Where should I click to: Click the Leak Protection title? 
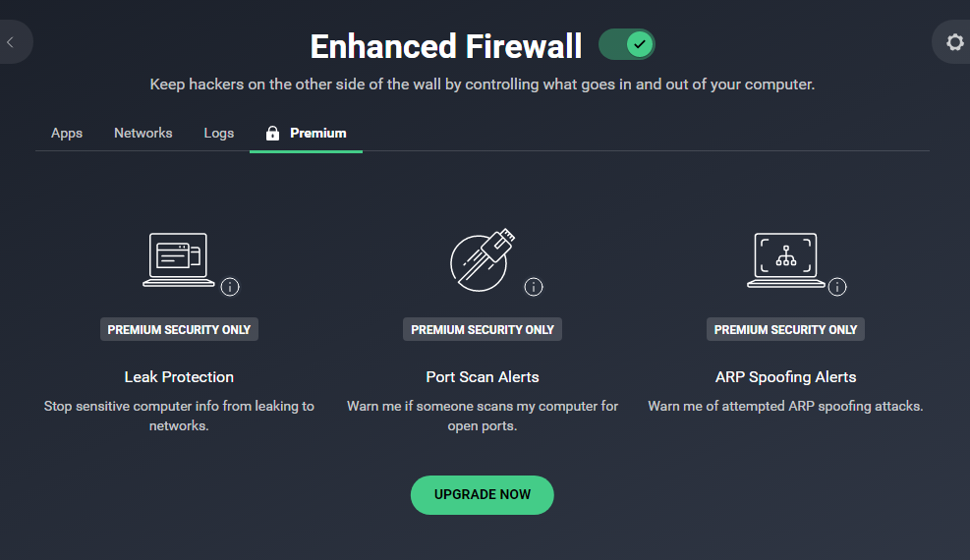[179, 376]
